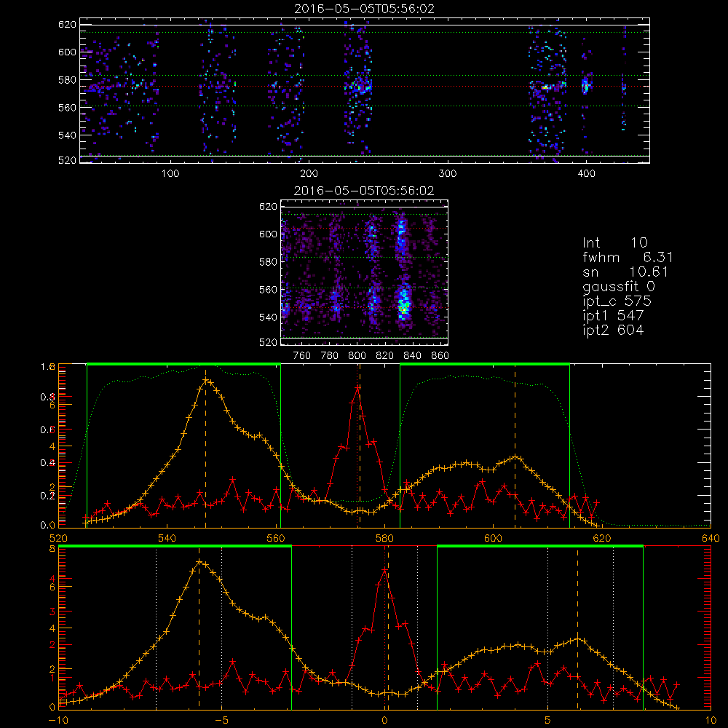Click orange x-axis label 640 on profile plot
Viewport: 728px width, 728px height.
pyautogui.click(x=711, y=539)
